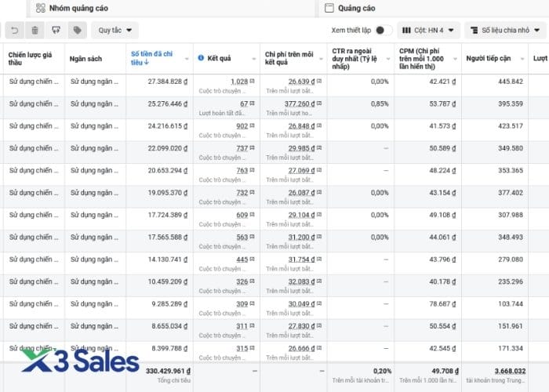Open result link 763

point(242,170)
